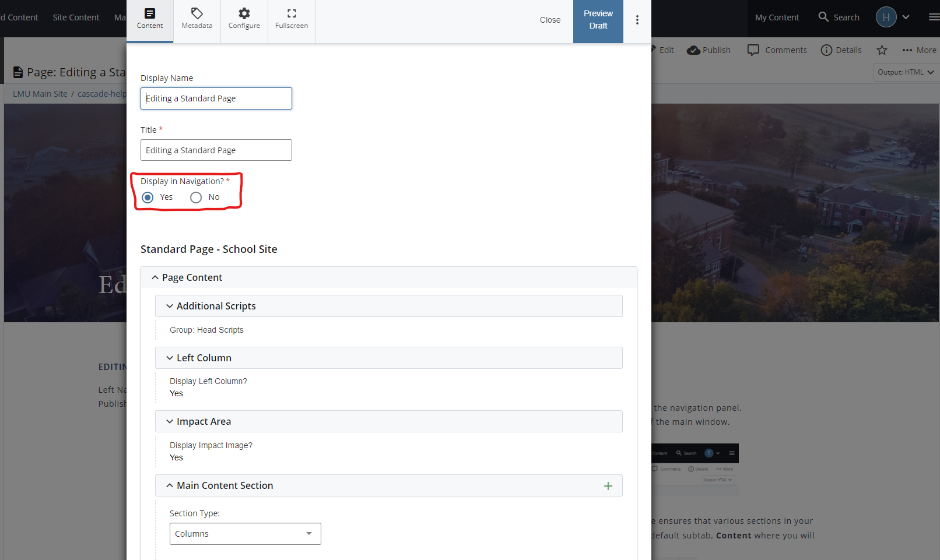Click the Close button in the editor
Image resolution: width=940 pixels, height=560 pixels.
pos(550,20)
